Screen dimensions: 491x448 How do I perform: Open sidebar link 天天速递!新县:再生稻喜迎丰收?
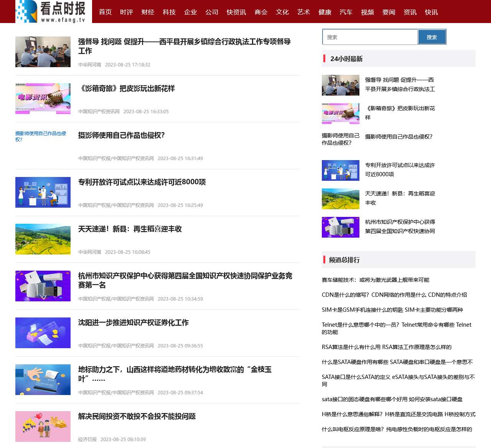click(x=400, y=198)
